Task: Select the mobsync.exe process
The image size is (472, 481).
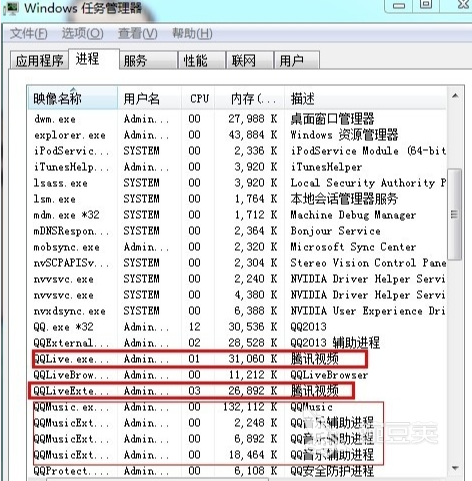Action: tap(237, 247)
